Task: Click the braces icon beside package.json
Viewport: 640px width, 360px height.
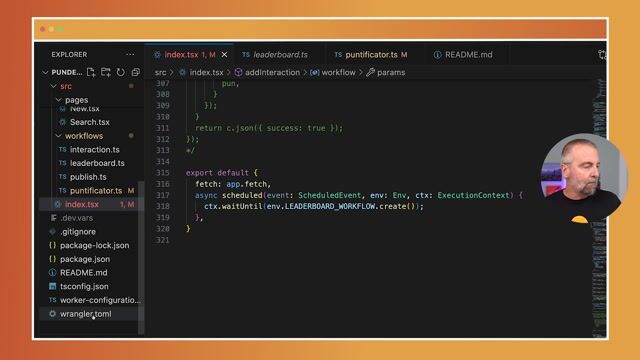Action: (52, 259)
